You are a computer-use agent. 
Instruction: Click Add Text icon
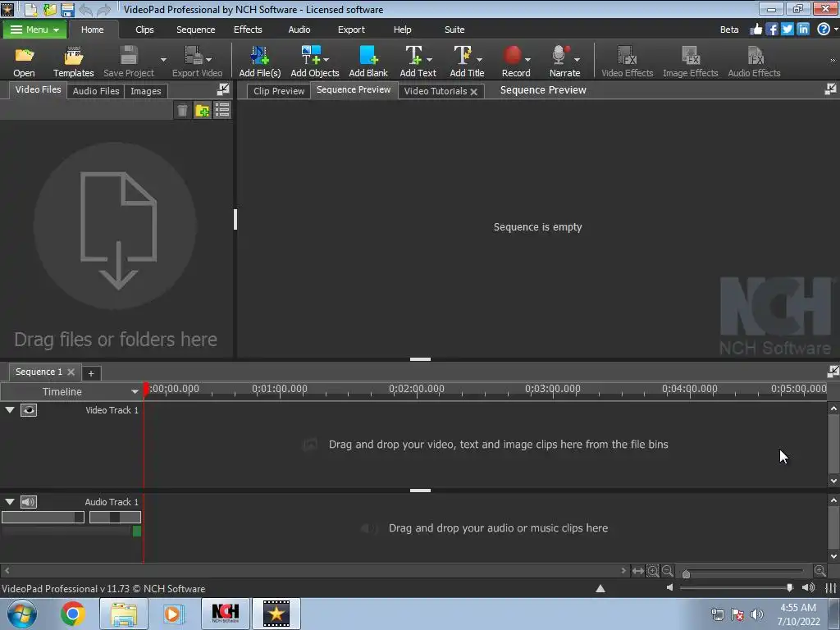click(x=413, y=55)
